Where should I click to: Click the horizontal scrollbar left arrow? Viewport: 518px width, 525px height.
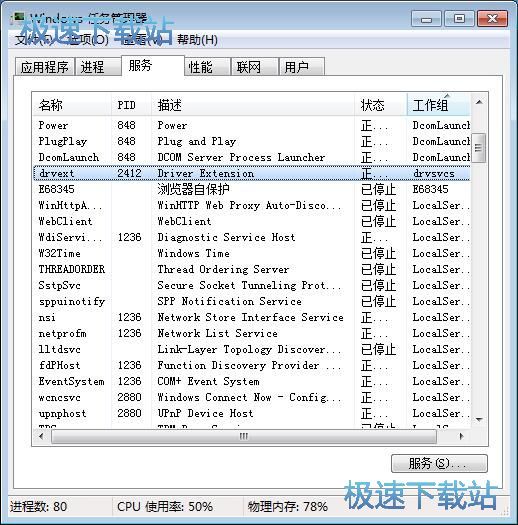[42, 436]
